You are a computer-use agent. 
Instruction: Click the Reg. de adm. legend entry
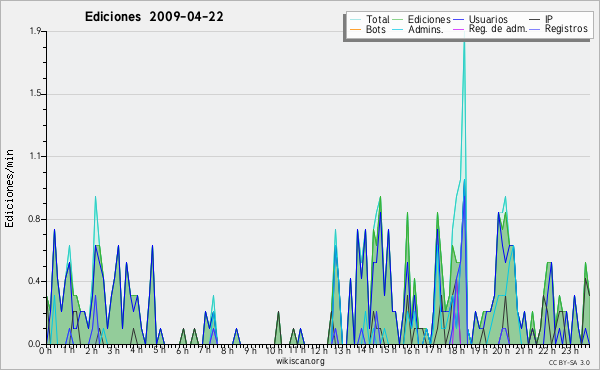[x=490, y=29]
